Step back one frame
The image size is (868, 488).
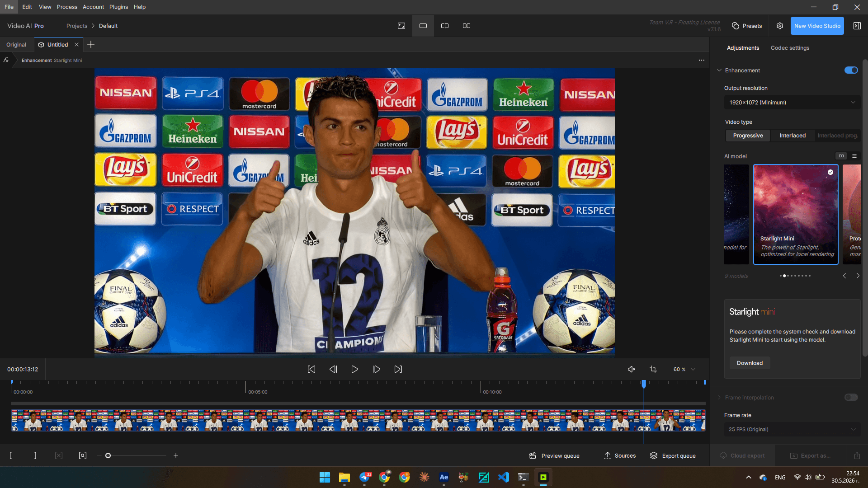pos(333,369)
